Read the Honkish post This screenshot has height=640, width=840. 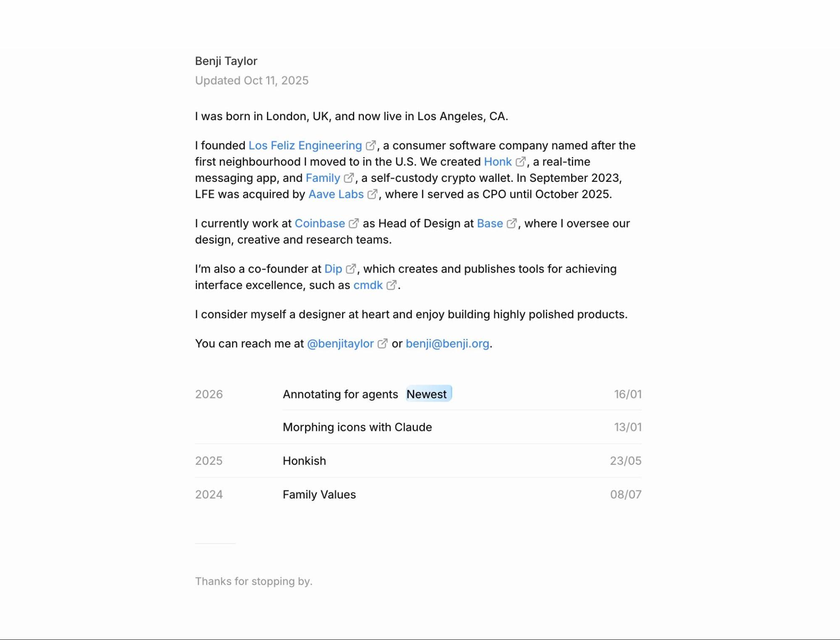click(x=304, y=461)
